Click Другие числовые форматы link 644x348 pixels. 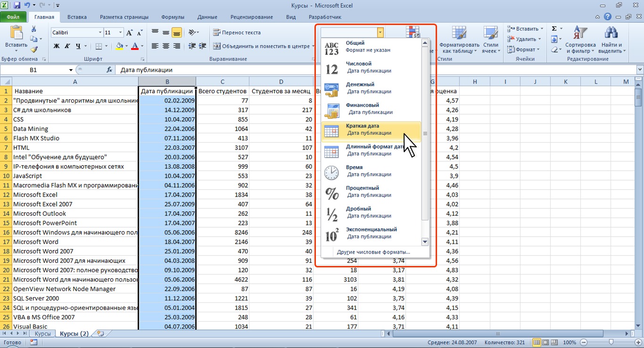coord(373,252)
